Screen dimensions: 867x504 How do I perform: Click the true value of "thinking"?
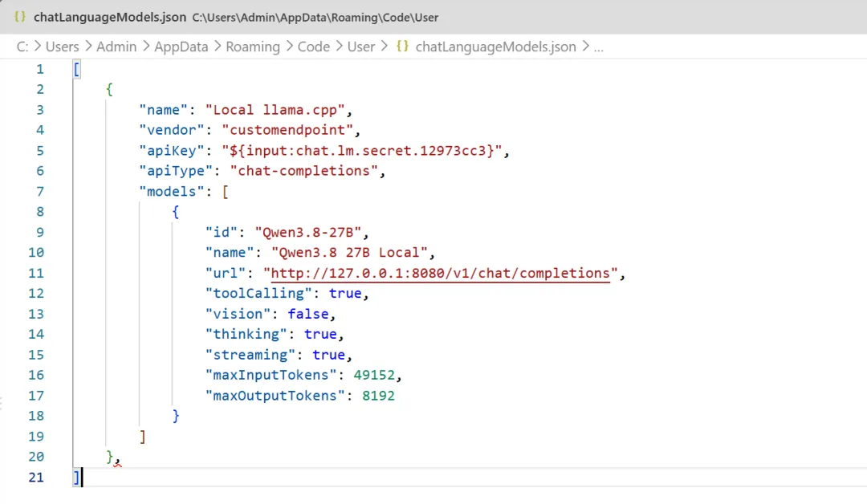tap(320, 335)
